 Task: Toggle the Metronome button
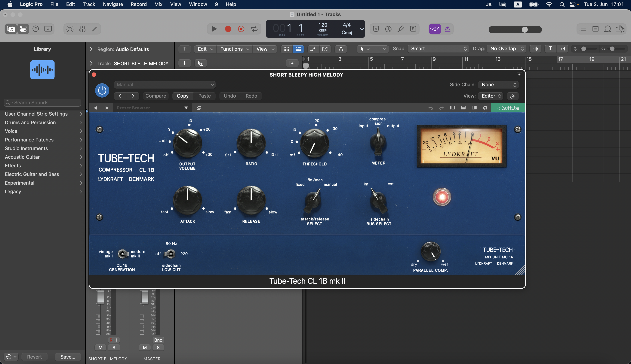click(x=447, y=29)
